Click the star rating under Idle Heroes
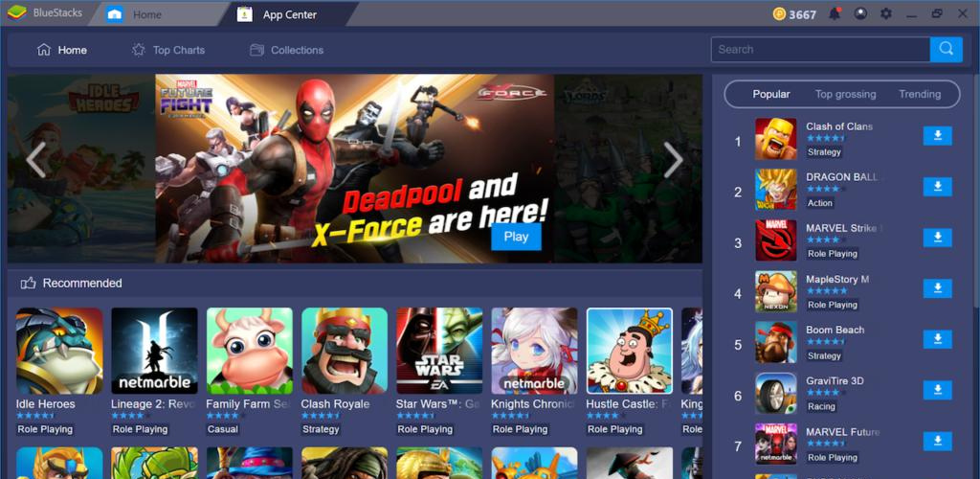Viewport: 980px width, 479px height. (35, 415)
